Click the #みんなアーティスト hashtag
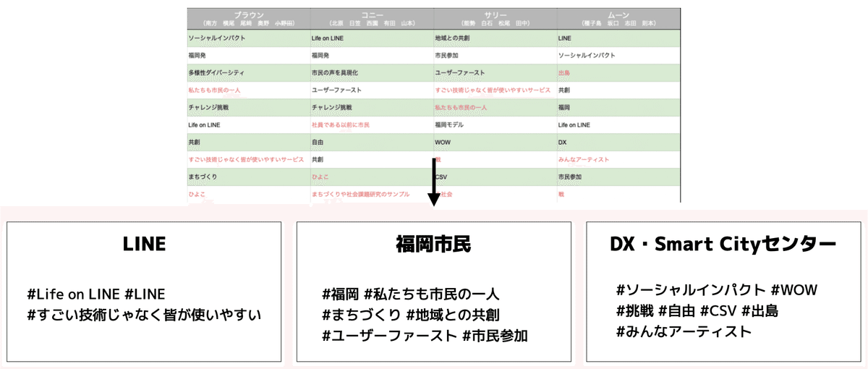Viewport: 868px width, 369px height. point(684,332)
